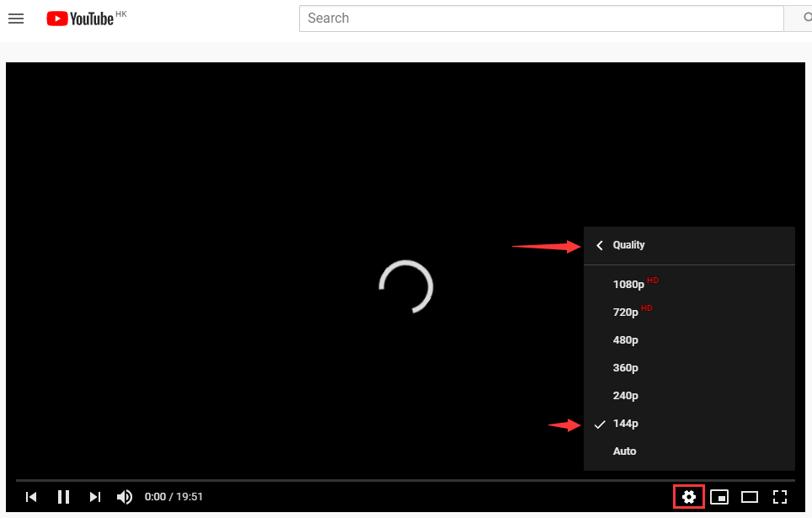Click the search magnifier button
This screenshot has height=518, width=812.
(x=799, y=19)
